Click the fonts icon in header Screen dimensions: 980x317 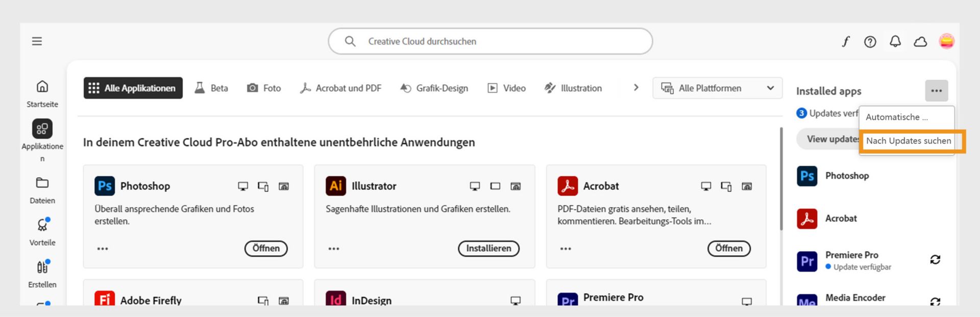(846, 41)
